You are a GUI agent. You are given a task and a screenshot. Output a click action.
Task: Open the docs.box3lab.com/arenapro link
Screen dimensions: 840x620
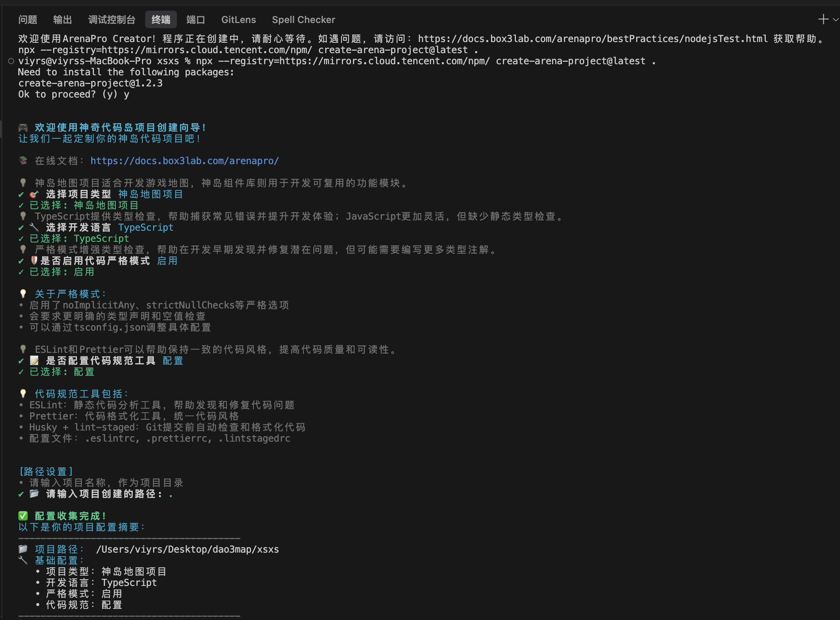(x=184, y=161)
